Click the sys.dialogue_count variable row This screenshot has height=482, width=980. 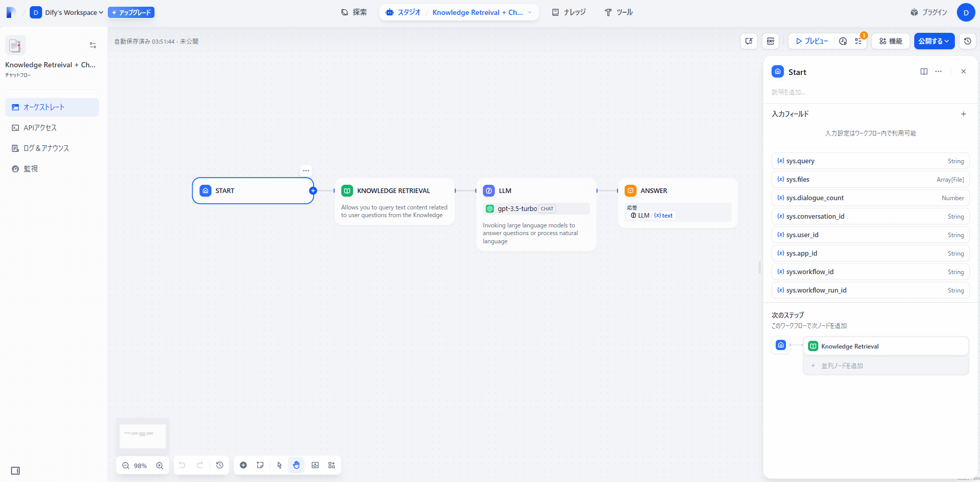(x=870, y=198)
